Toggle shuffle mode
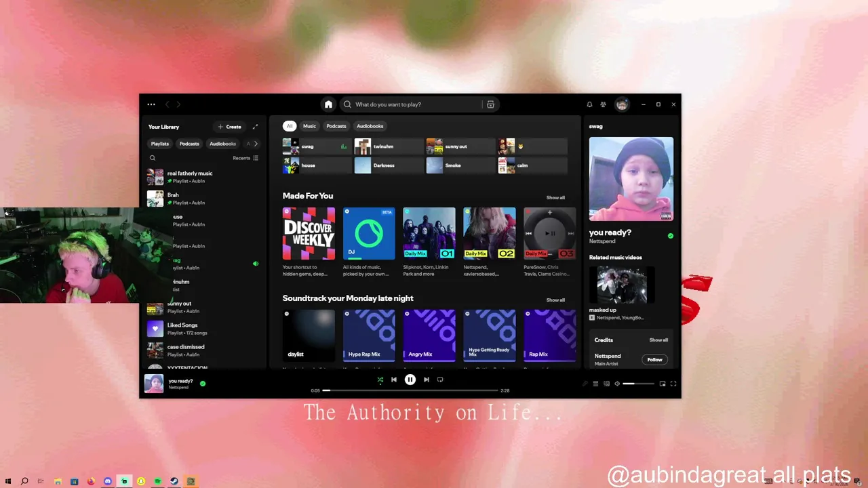868x488 pixels. 380,380
